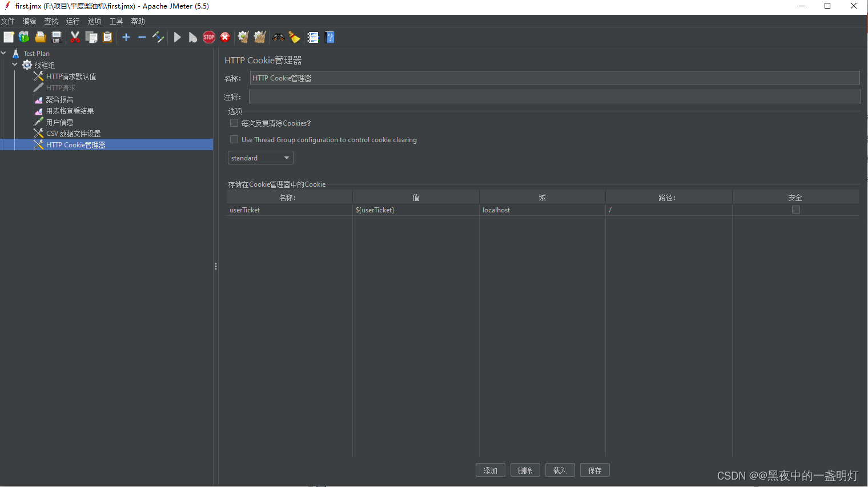Click the Reset search broom icon
This screenshot has height=487, width=868.
click(295, 37)
